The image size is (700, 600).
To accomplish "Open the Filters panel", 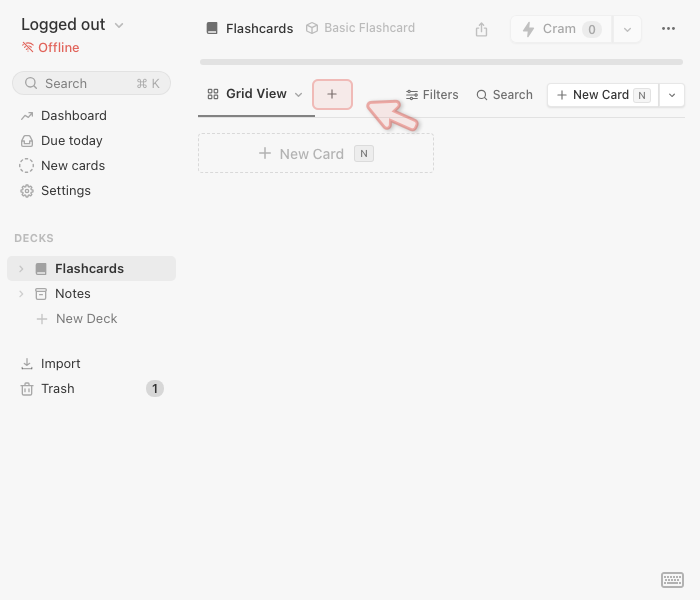I will [x=432, y=95].
